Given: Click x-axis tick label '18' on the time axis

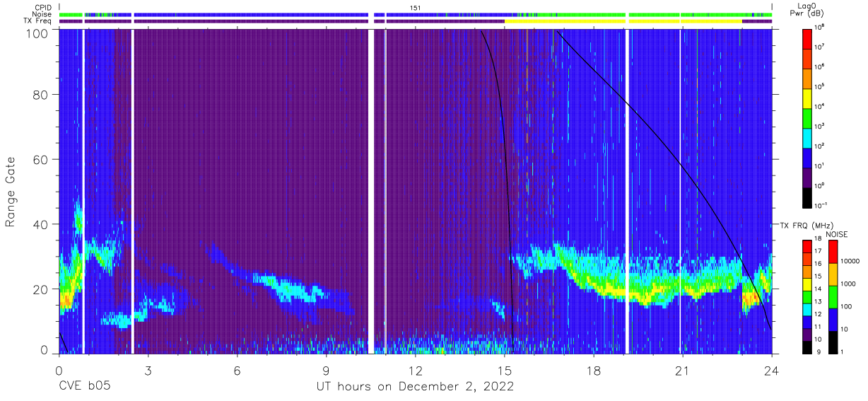Looking at the screenshot, I should tap(593, 371).
